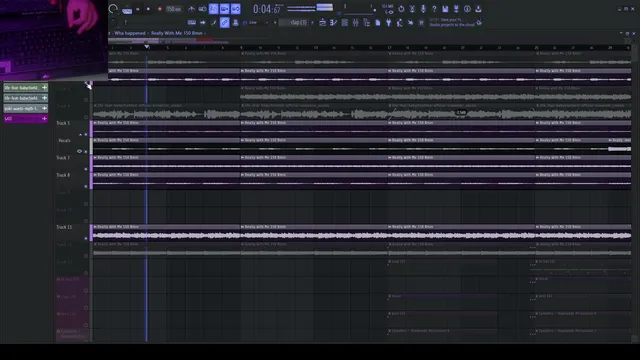640x360 pixels.
Task: Open the project info icon
Action: click(467, 9)
